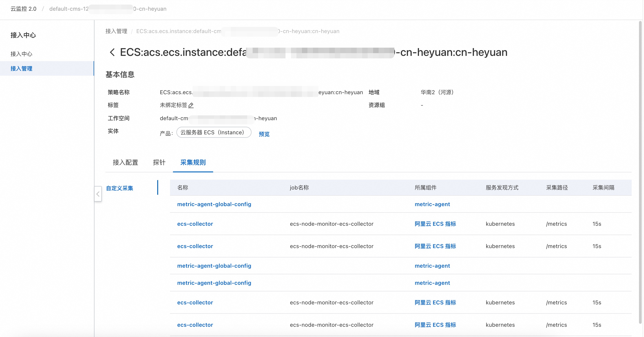Viewport: 644px width, 337px height.
Task: Open the first metric-agent-global-config rule
Action: (214, 204)
